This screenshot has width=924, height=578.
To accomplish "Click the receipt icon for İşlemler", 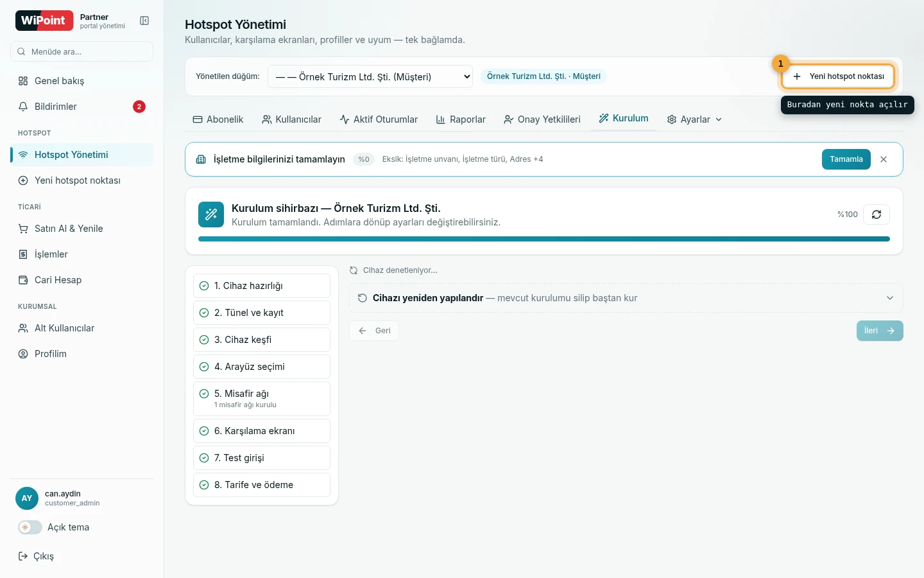I will tap(23, 254).
